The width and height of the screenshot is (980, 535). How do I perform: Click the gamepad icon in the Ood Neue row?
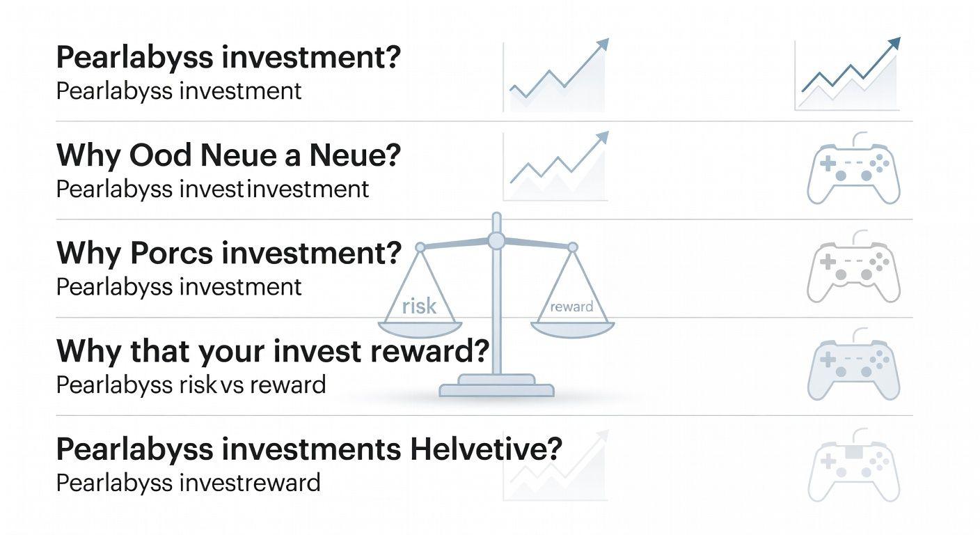pos(853,173)
